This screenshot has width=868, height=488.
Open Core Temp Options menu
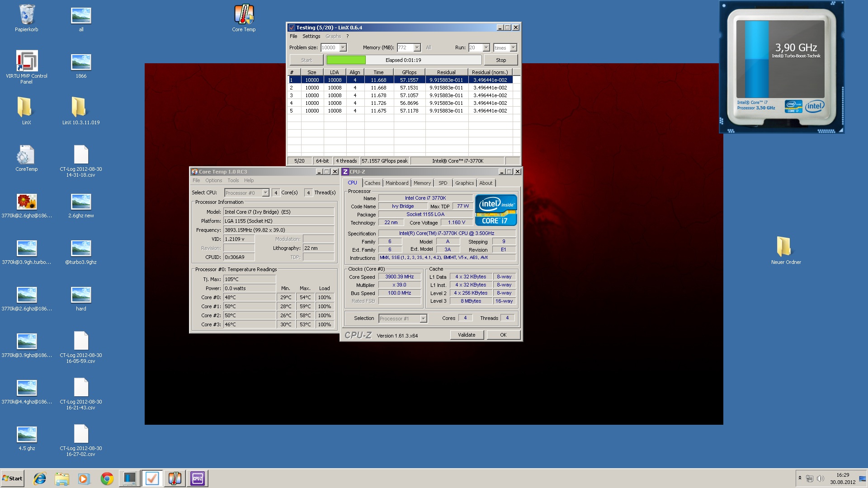pos(213,180)
